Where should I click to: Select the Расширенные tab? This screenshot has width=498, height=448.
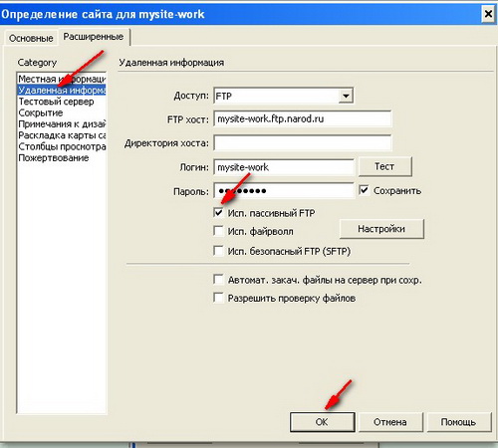click(94, 37)
